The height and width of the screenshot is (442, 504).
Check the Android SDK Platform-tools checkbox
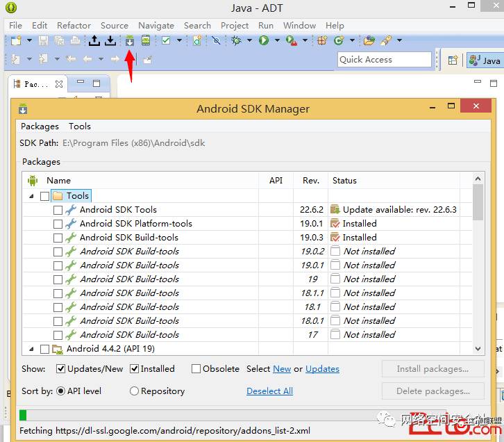(x=58, y=224)
